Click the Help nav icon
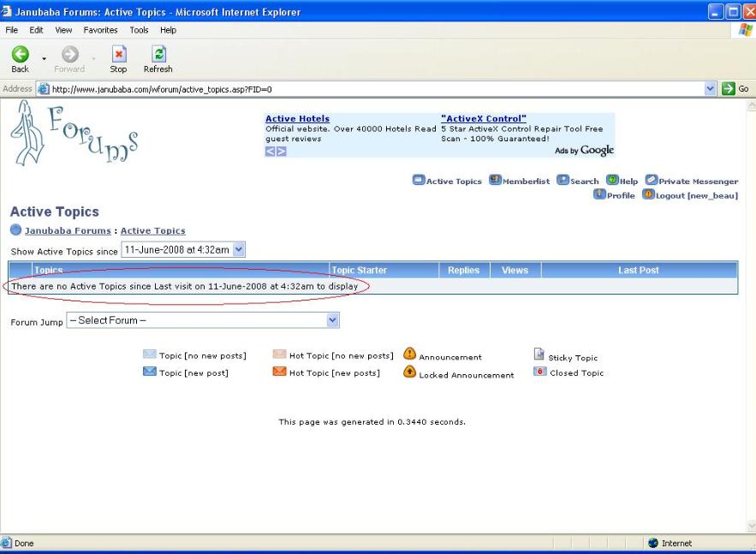Image resolution: width=756 pixels, height=554 pixels. (x=612, y=180)
